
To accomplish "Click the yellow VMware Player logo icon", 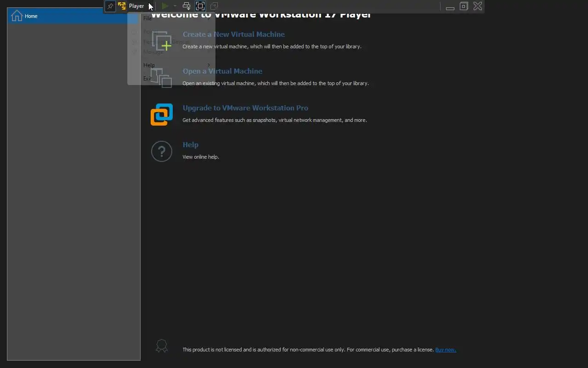I will 122,6.
